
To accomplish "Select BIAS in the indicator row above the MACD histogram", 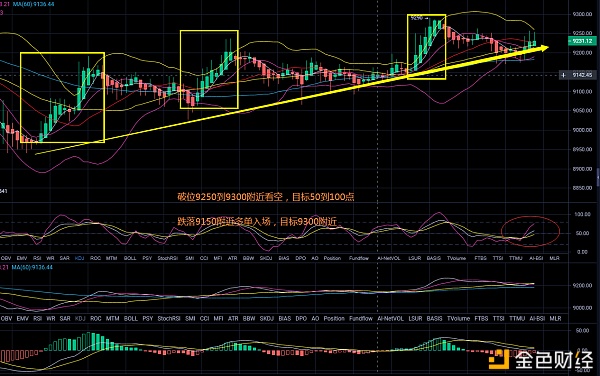I will click(284, 318).
